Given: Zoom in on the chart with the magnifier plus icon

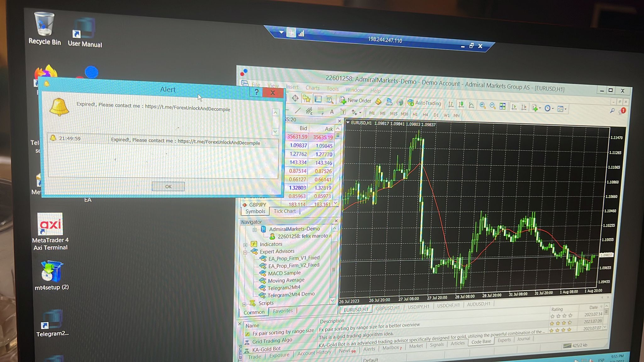Looking at the screenshot, I should 482,106.
